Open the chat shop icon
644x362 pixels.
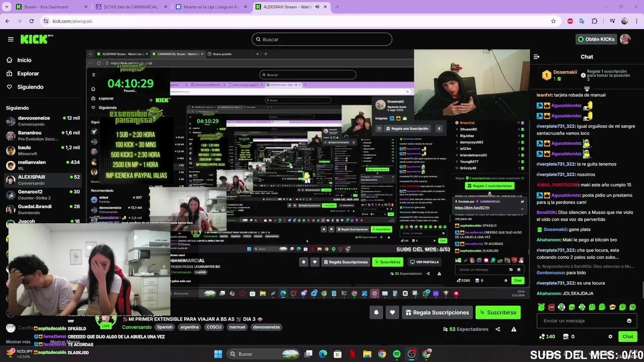(x=566, y=336)
